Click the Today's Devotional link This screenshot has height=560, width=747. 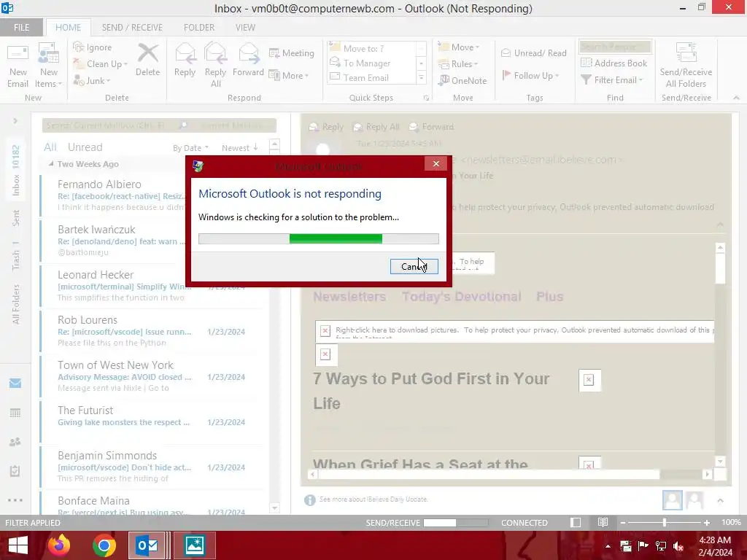pos(461,296)
